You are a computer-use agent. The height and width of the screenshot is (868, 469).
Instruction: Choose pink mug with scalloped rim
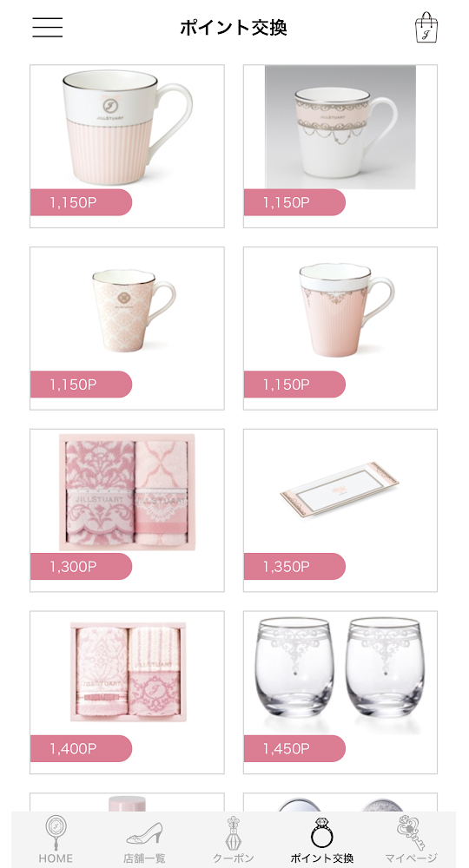(346, 311)
